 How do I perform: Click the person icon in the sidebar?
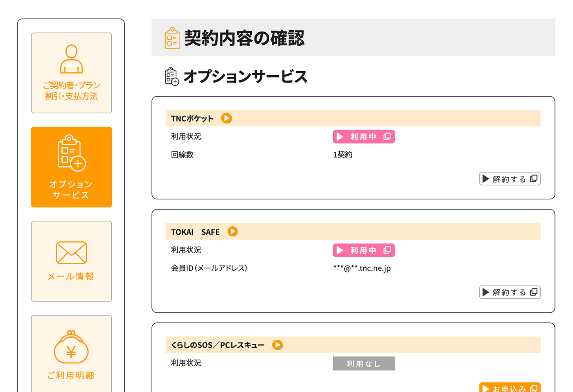click(71, 59)
